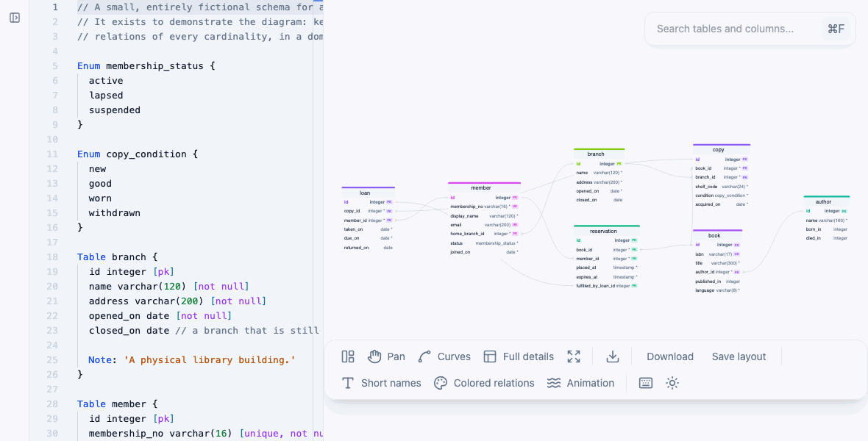Click taken_on column in loan table

coord(368,229)
